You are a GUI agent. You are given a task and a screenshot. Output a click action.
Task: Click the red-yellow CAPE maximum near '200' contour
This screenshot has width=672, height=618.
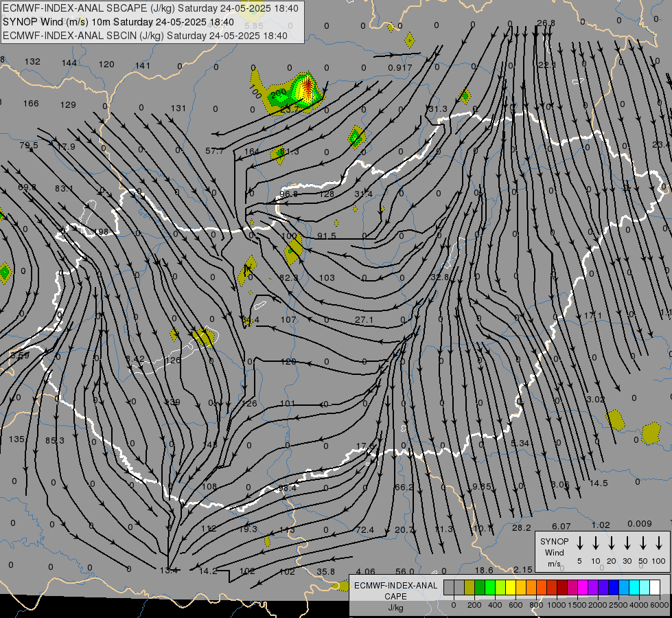pos(308,86)
